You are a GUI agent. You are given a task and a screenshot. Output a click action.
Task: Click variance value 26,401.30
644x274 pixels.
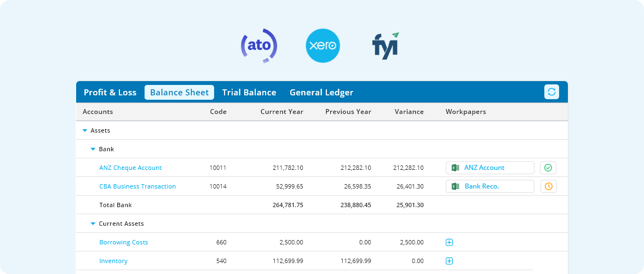point(410,186)
